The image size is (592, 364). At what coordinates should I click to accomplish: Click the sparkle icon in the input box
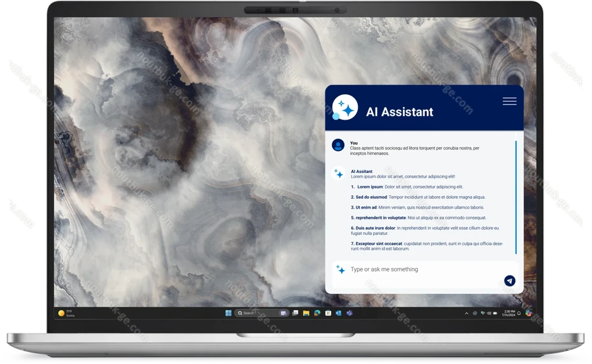pos(341,270)
